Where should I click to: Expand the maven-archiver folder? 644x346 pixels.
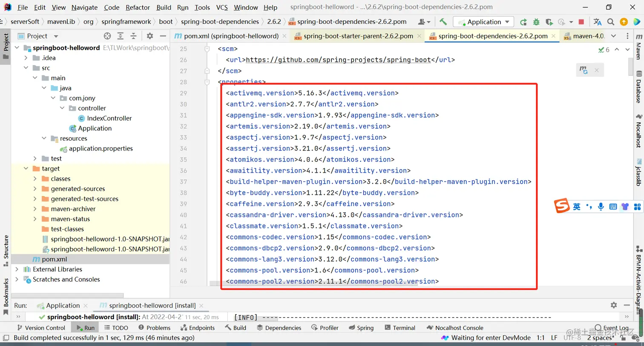click(35, 209)
